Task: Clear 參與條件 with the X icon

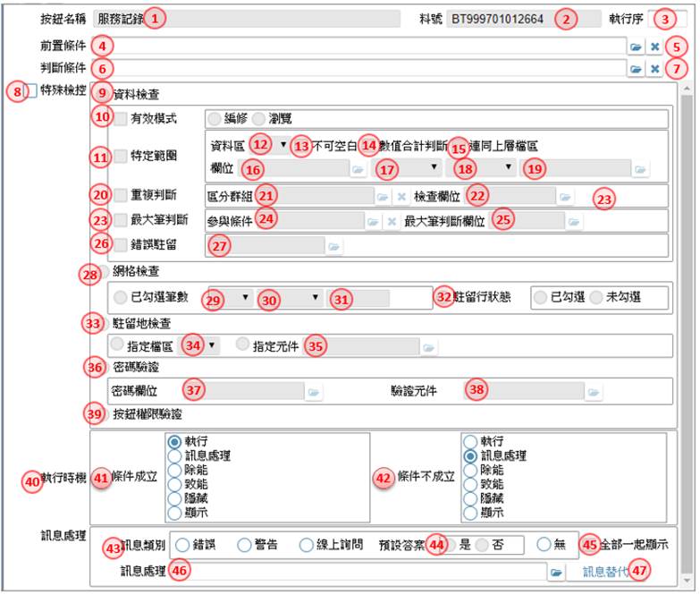Action: point(392,222)
